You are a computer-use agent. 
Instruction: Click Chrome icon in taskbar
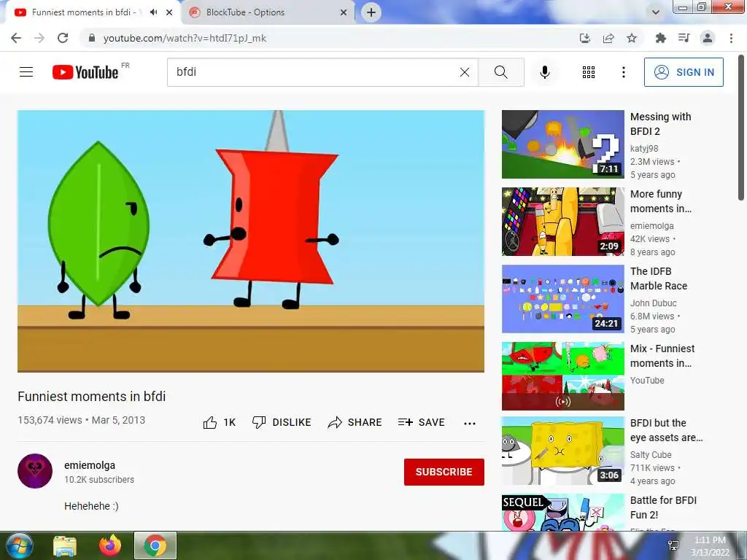(155, 545)
